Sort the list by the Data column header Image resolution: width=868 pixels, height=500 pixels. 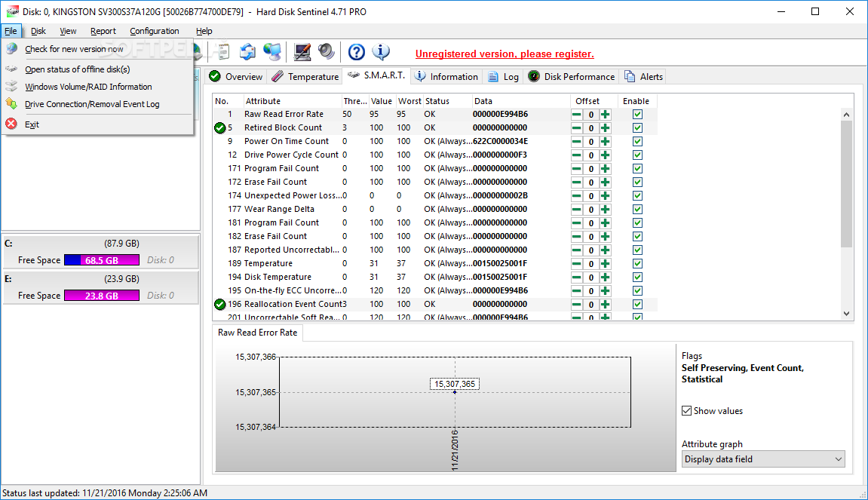point(520,101)
